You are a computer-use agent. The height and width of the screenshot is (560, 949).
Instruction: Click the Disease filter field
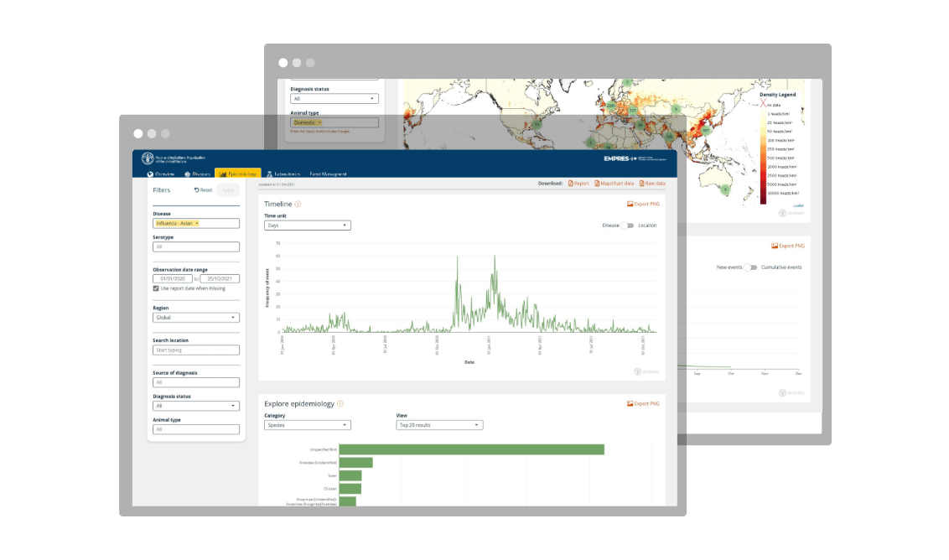196,223
